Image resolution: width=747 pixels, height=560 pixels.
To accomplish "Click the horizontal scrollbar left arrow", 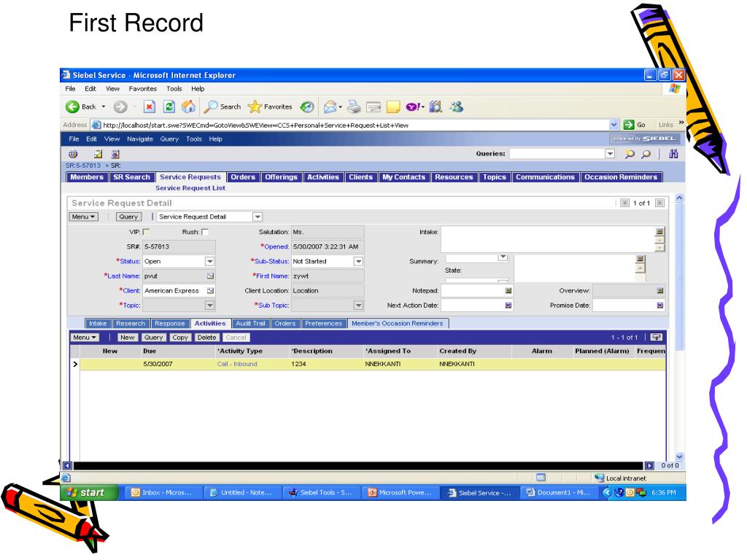I will (67, 466).
